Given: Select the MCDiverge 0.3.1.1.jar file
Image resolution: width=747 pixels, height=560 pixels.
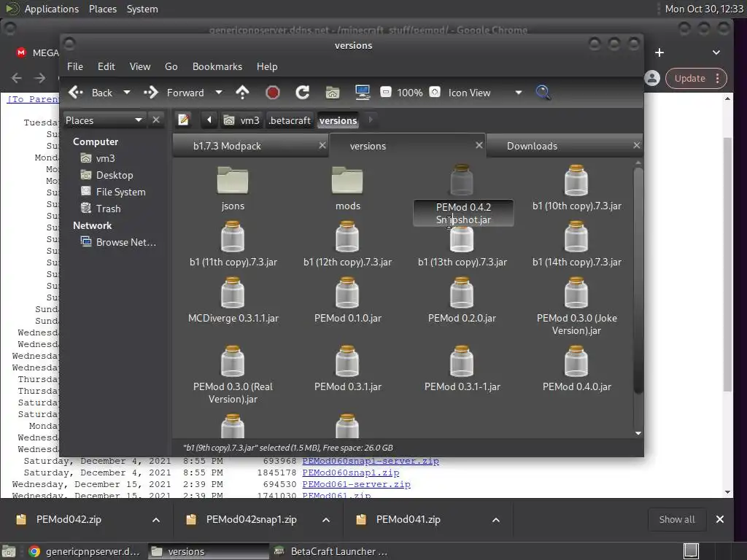Looking at the screenshot, I should [x=233, y=300].
